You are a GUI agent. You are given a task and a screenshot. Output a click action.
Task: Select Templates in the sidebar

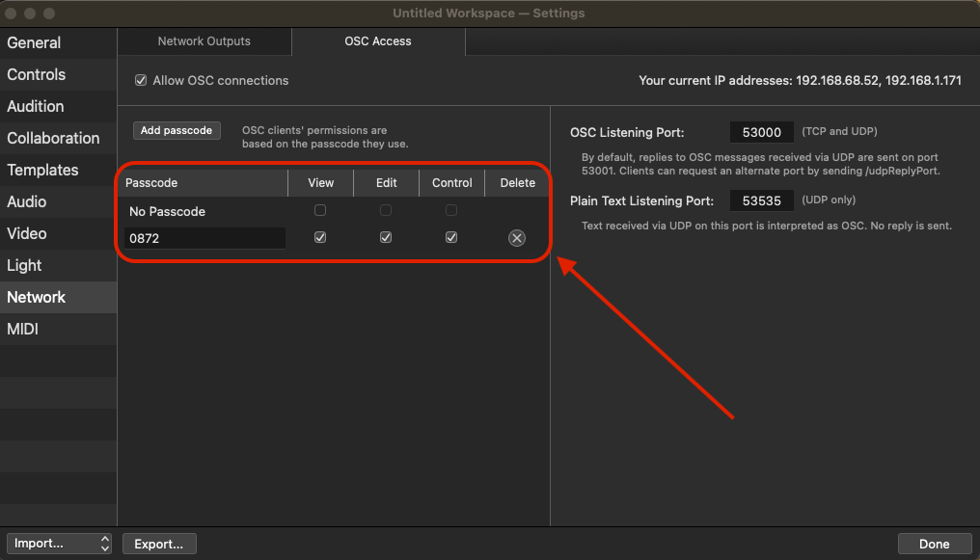[58, 171]
